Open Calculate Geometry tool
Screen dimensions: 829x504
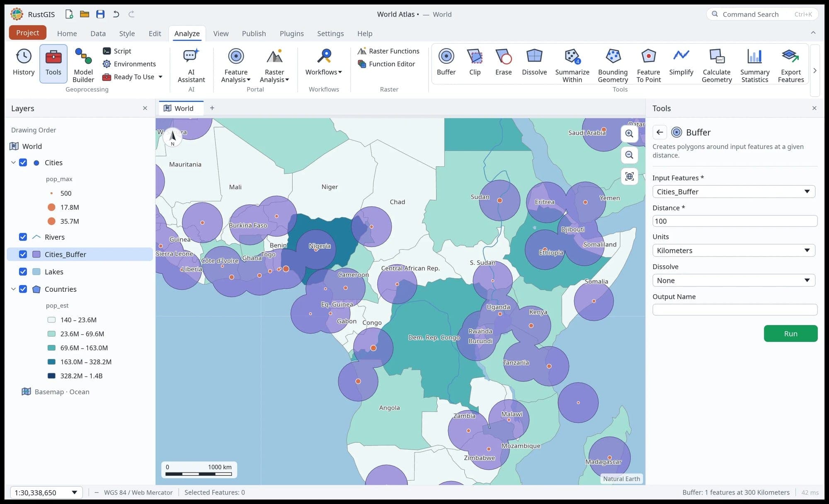(717, 65)
